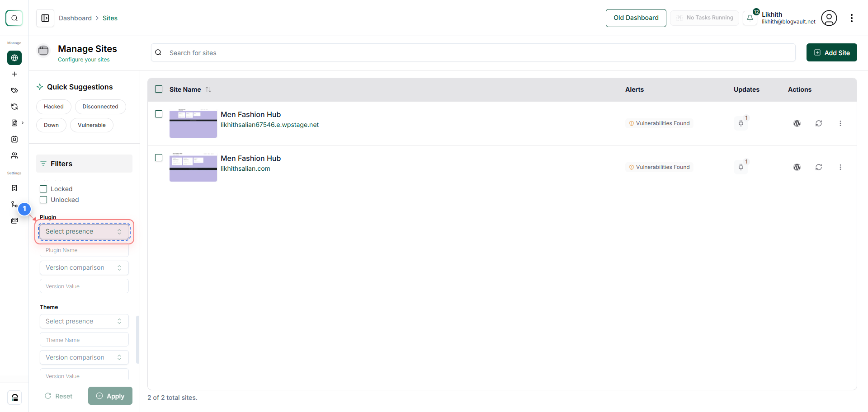
Task: Click the team members icon under Manage
Action: click(14, 155)
